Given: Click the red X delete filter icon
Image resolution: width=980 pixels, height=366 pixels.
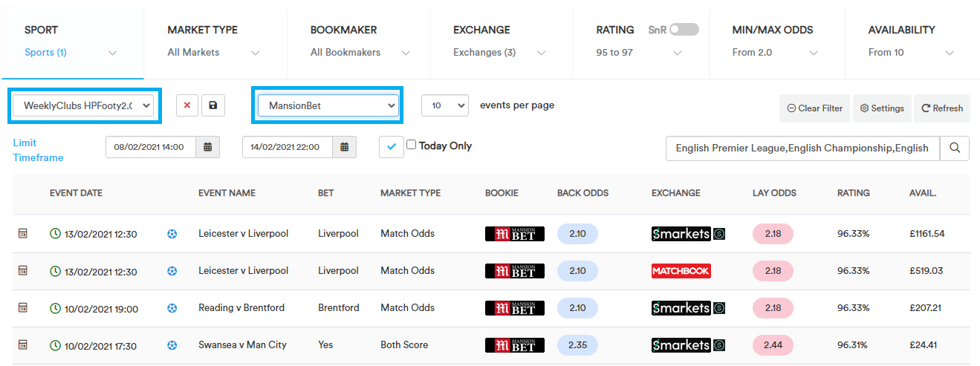Looking at the screenshot, I should click(186, 106).
